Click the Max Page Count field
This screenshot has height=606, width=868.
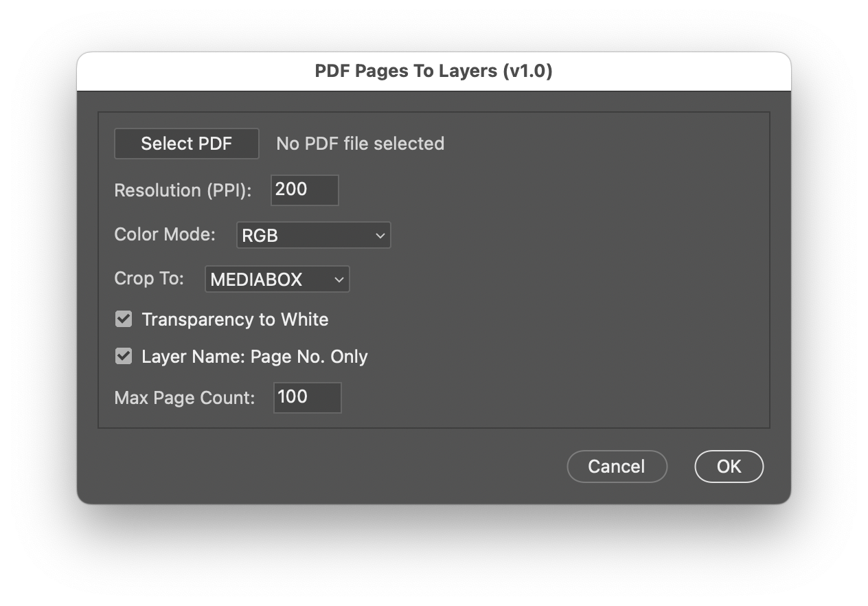[x=307, y=397]
